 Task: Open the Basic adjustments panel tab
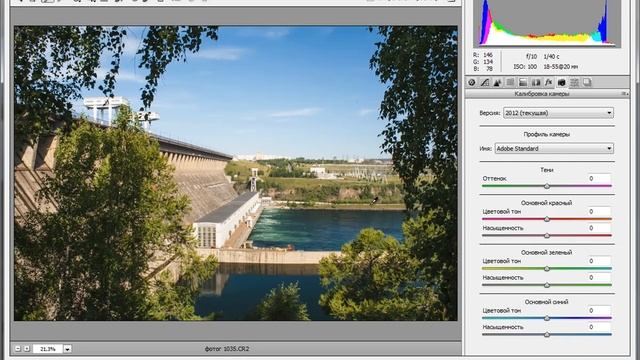click(472, 82)
